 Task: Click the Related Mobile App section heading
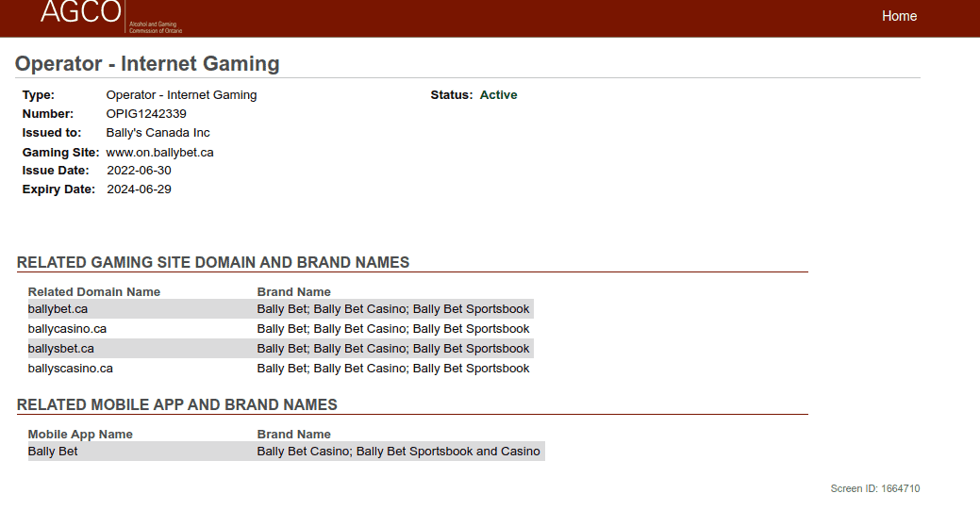point(177,405)
